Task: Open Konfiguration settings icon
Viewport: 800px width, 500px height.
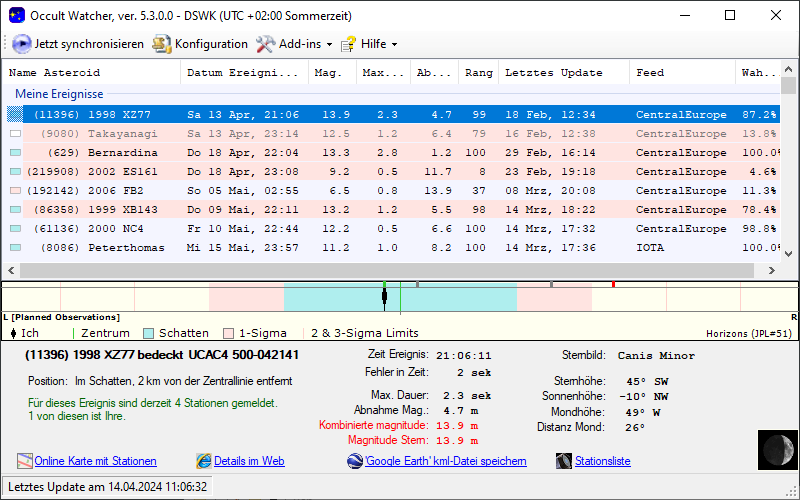Action: pyautogui.click(x=161, y=44)
